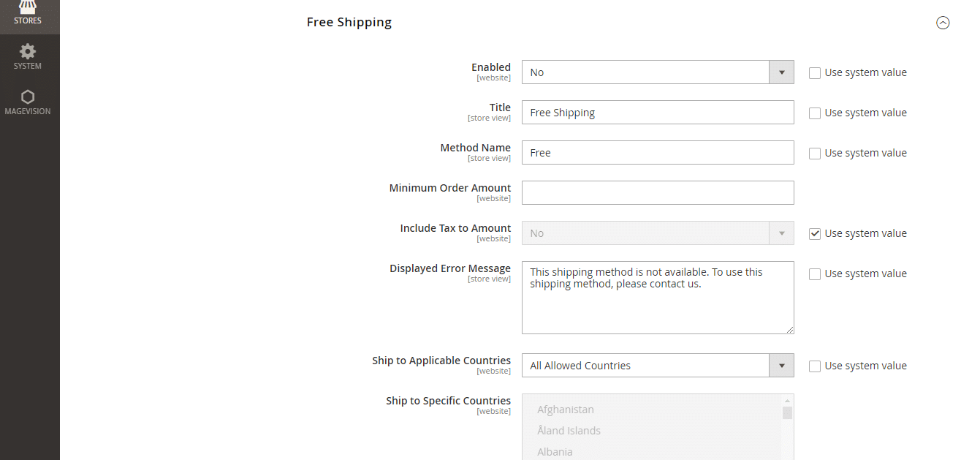Collapse the Free Shipping section arrow
Screen dimensions: 980x460
click(943, 23)
